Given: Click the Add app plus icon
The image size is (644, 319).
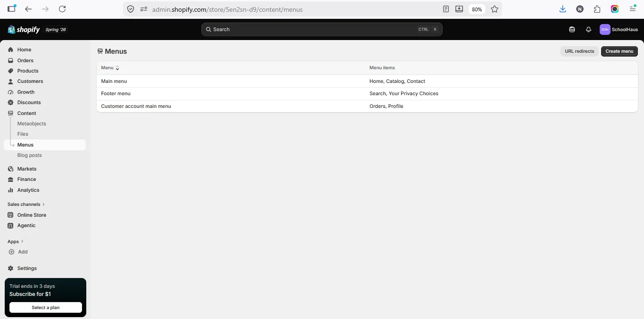Looking at the screenshot, I should point(11,252).
